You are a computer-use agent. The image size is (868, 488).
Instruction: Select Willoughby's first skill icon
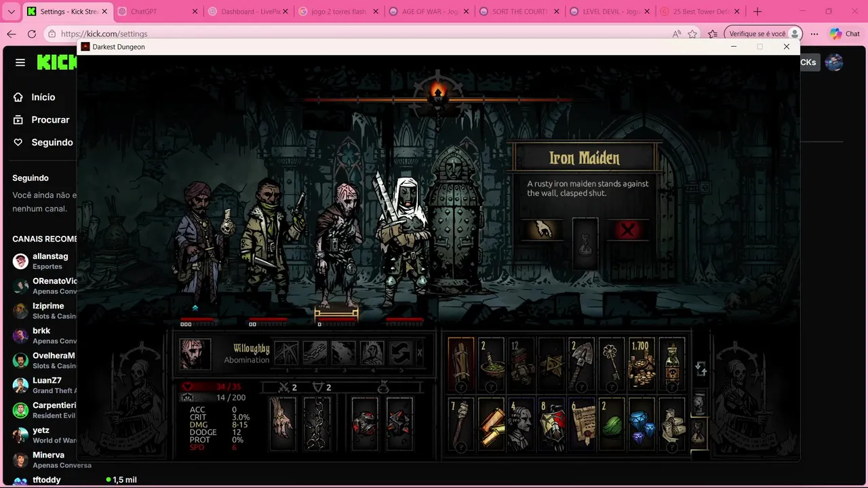pos(287,353)
